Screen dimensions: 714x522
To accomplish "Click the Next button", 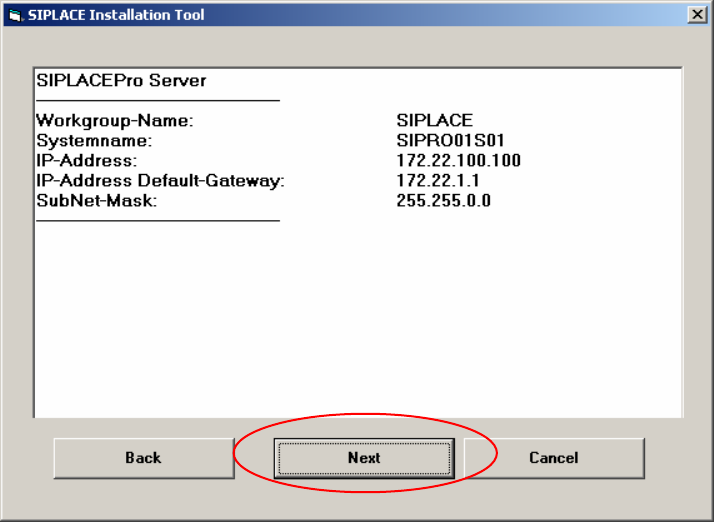I will click(x=364, y=458).
